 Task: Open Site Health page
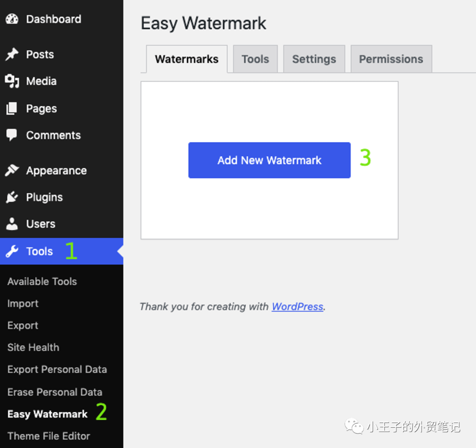[33, 347]
